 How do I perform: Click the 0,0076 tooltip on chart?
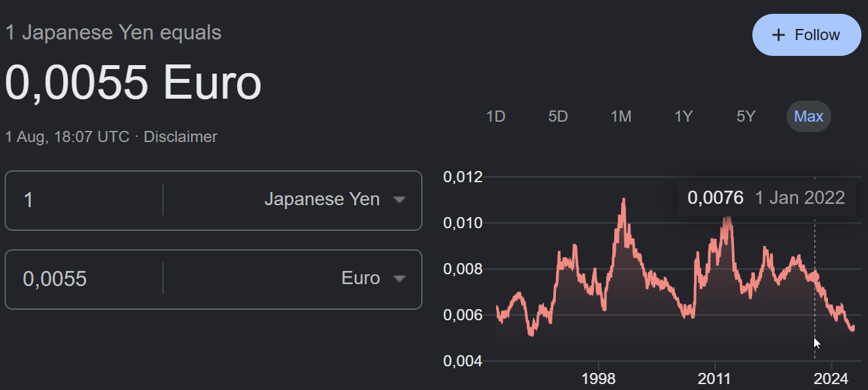point(767,198)
